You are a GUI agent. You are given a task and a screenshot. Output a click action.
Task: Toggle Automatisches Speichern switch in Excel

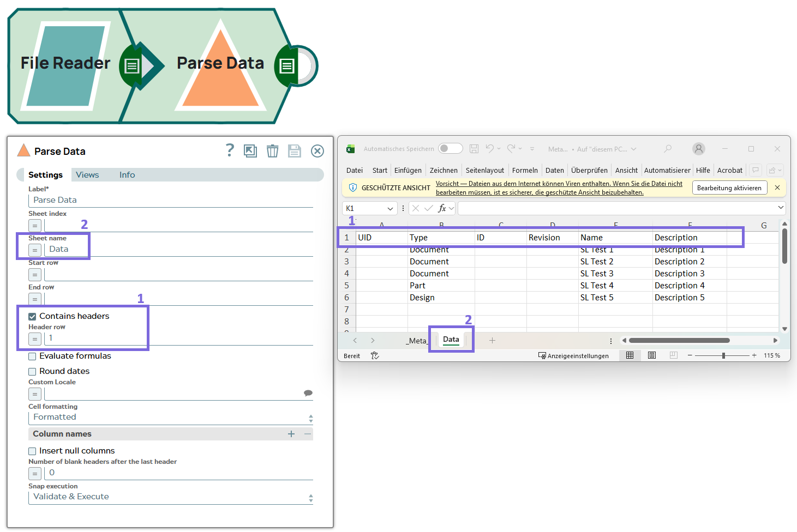coord(451,148)
